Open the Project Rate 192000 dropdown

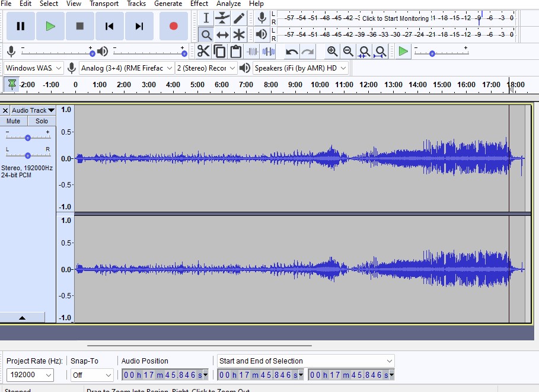pos(30,375)
